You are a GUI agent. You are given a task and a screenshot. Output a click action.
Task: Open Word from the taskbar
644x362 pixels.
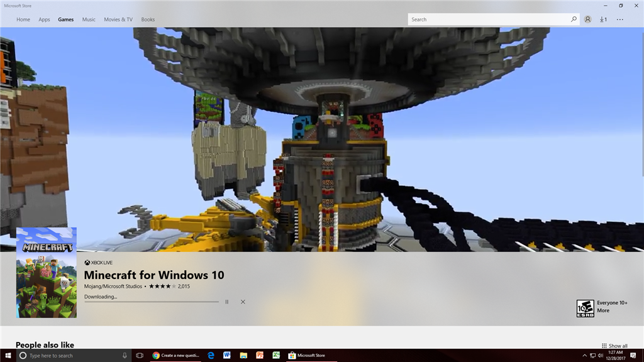point(226,356)
